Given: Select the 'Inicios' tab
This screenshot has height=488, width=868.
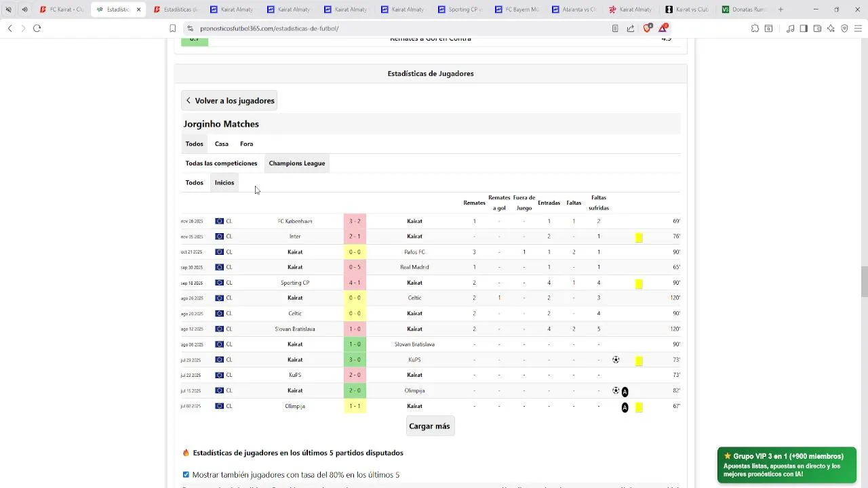Looking at the screenshot, I should point(224,182).
